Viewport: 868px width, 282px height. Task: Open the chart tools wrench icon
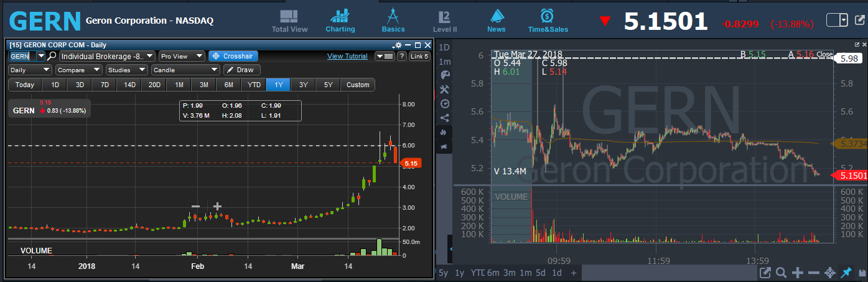(x=444, y=89)
